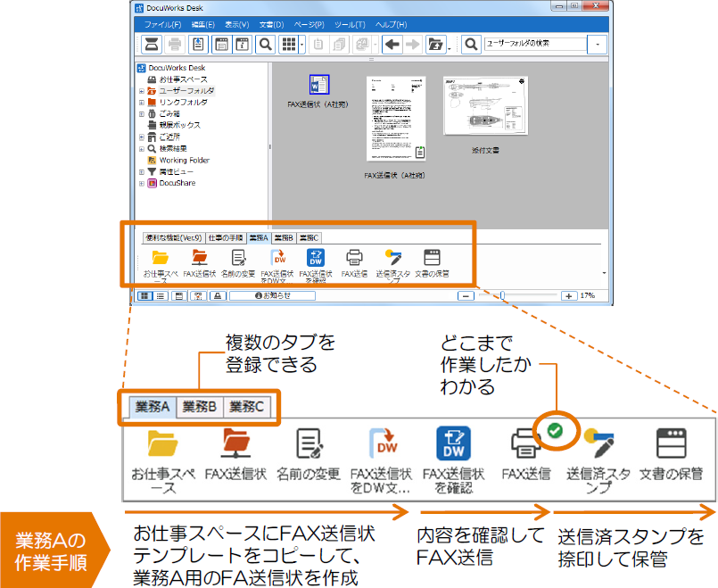Expand the ごみ箱 tree node
The width and height of the screenshot is (718, 588).
[x=142, y=114]
